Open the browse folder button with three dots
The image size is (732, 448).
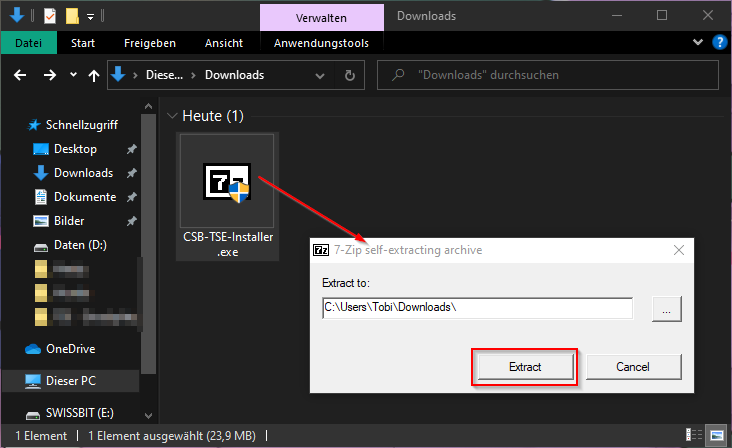[666, 309]
